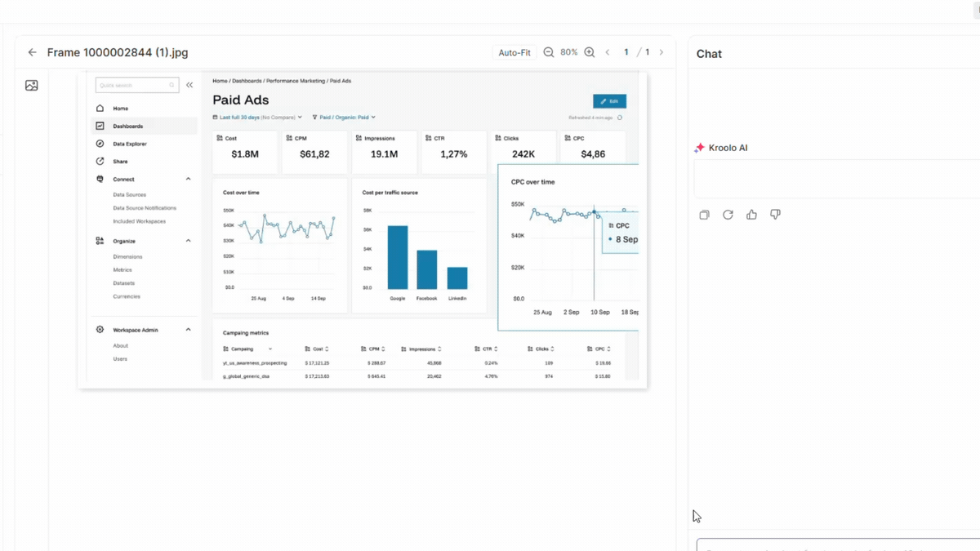Select Home in the sidebar menu
This screenshot has height=551, width=980.
coord(120,109)
